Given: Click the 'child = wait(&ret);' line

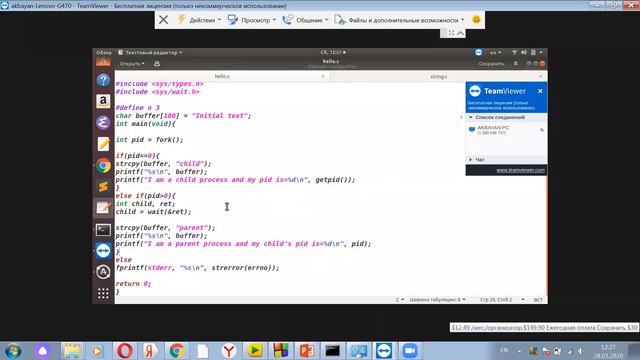Looking at the screenshot, I should point(153,212).
